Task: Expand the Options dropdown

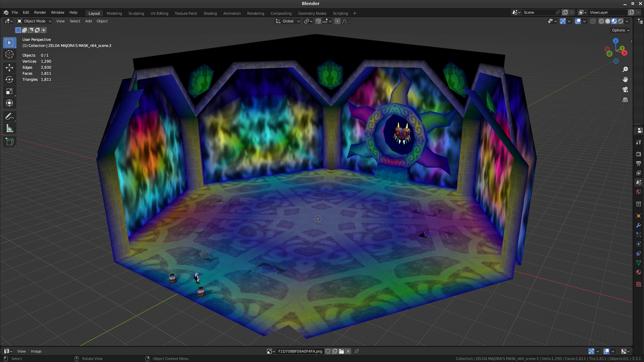Action: [620, 30]
